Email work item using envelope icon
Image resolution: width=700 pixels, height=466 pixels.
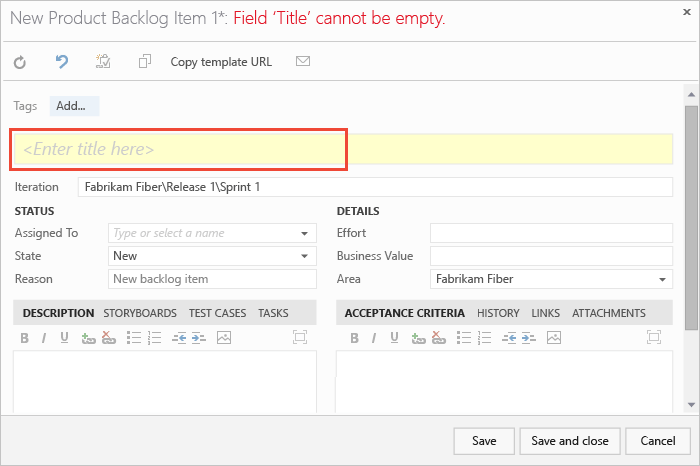303,61
